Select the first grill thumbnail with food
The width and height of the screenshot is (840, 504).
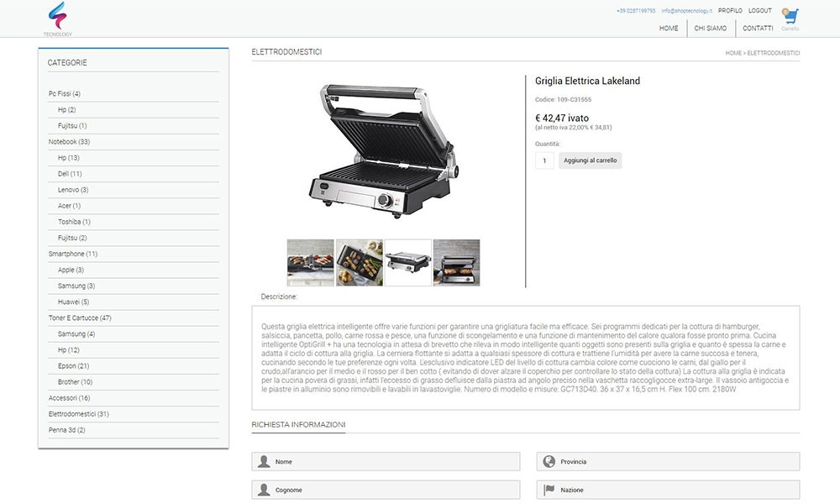pos(310,262)
